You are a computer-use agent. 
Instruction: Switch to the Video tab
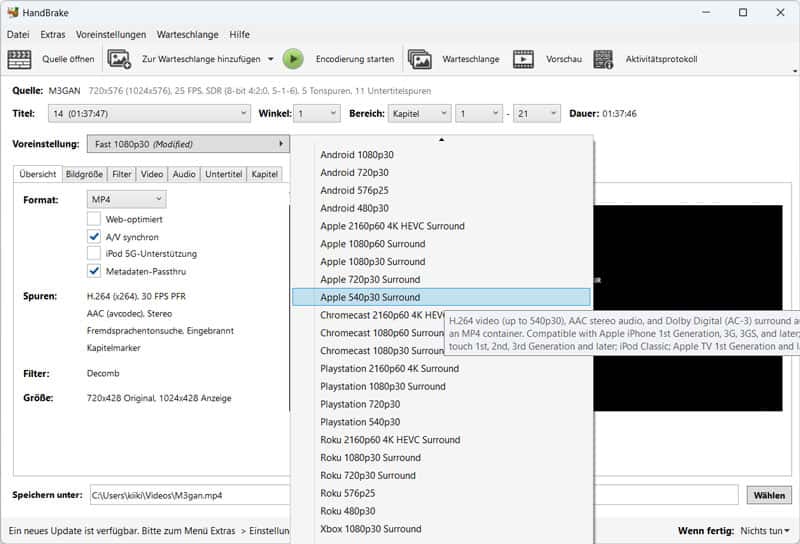(152, 174)
